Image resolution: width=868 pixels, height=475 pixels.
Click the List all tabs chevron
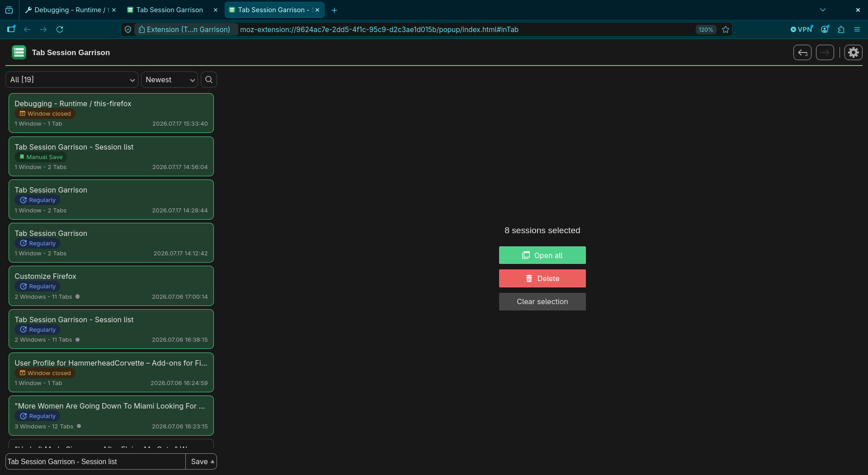(x=823, y=10)
